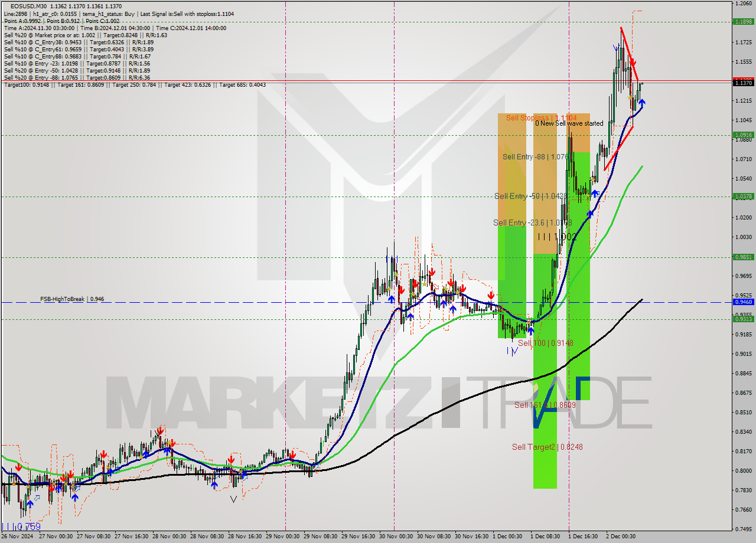Viewport: 756px width, 543px height.
Task: Click the current price tag 1.1370
Action: coord(742,83)
